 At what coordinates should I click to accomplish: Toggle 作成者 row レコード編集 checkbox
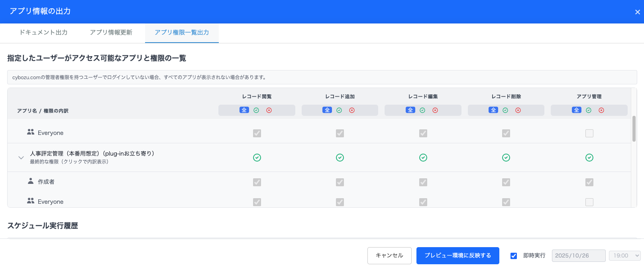coord(423,182)
